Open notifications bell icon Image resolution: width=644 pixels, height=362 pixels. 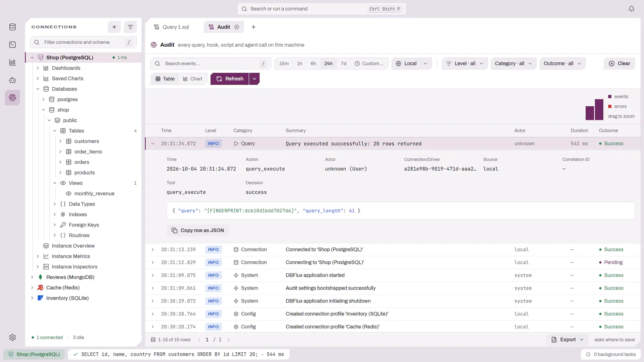632,9
